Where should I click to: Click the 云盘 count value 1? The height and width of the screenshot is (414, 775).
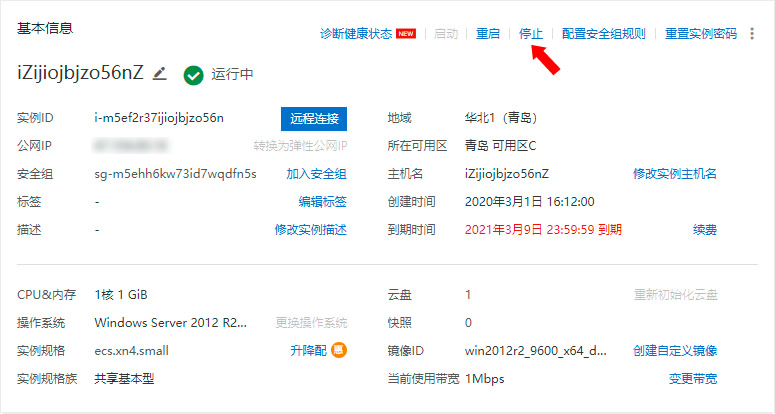pos(468,294)
